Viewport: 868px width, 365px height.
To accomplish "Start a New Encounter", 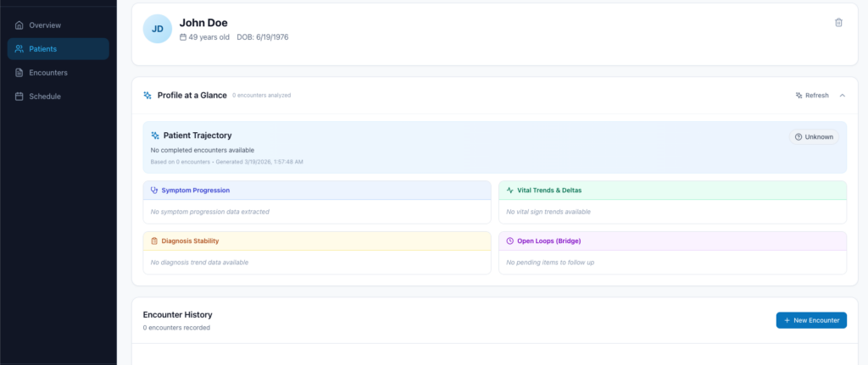I will 811,320.
